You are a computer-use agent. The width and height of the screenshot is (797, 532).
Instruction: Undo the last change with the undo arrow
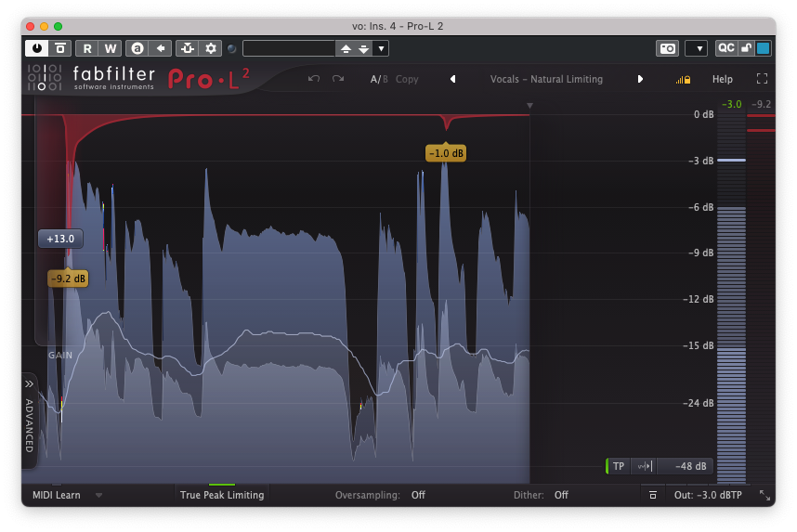[x=314, y=79]
